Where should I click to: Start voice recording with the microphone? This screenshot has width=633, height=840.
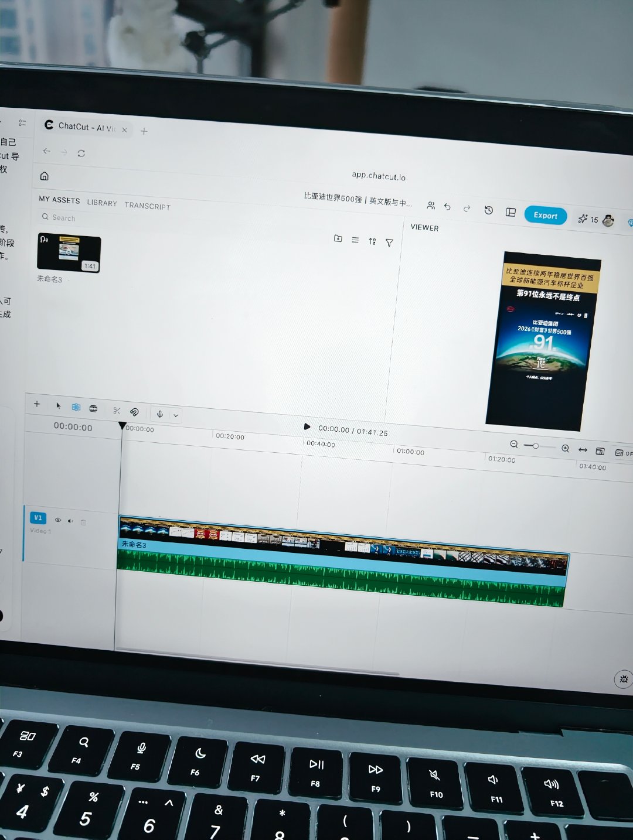[x=160, y=414]
